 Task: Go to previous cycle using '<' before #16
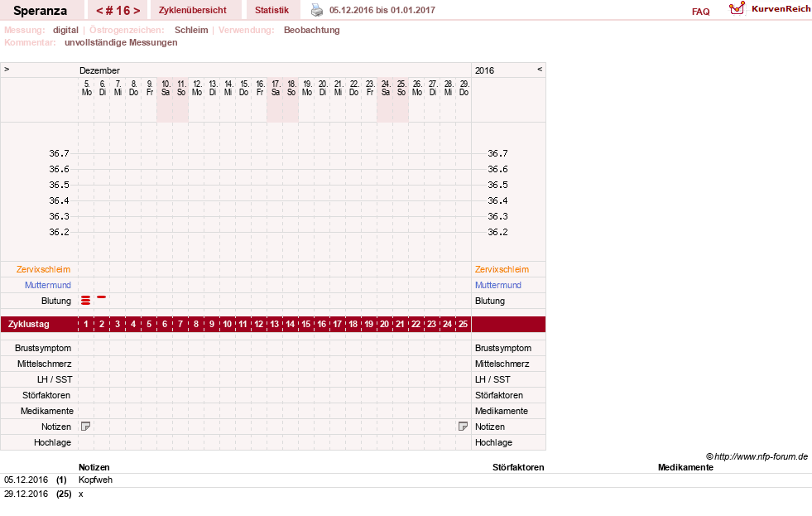[x=99, y=11]
